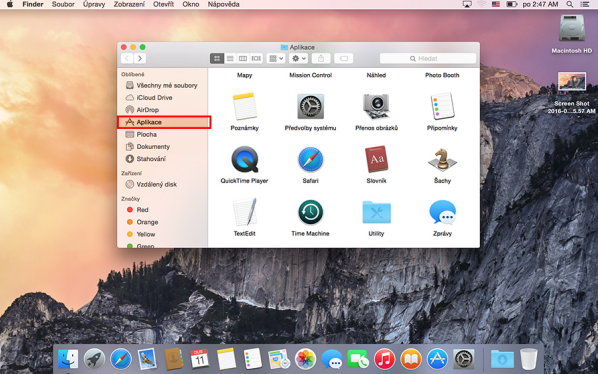Click Finder icon in the Dock
This screenshot has height=374, width=598.
[x=68, y=359]
